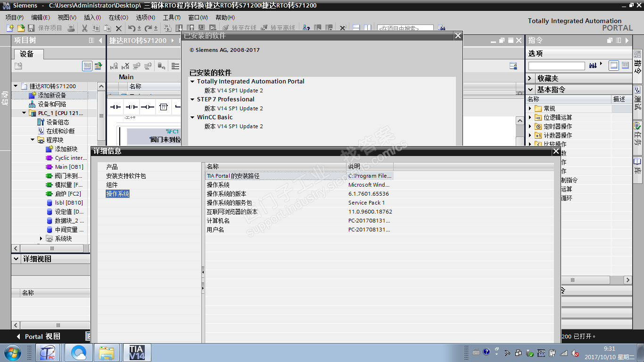Select 启炉 [FC2] block in tree
This screenshot has width=644, height=362.
click(68, 194)
